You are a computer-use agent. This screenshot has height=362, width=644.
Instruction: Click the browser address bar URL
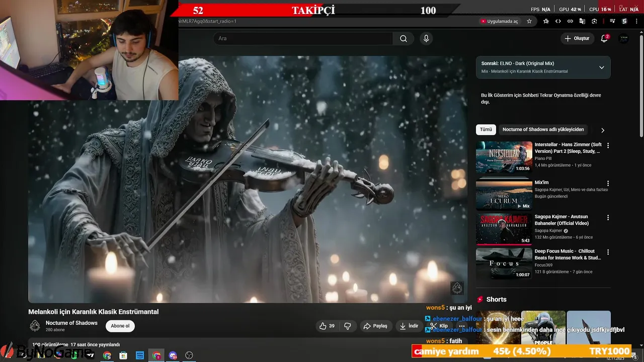[x=207, y=21]
